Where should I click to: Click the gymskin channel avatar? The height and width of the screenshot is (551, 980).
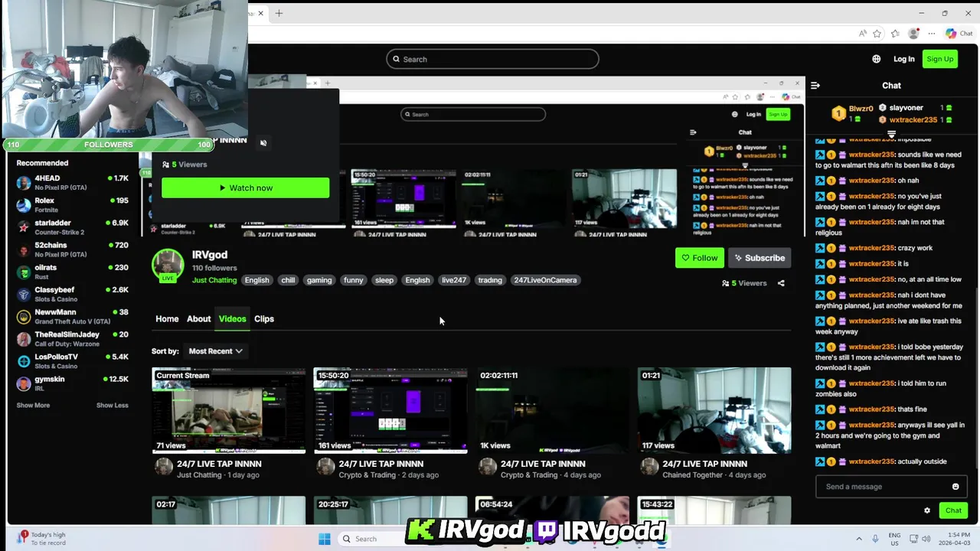[24, 383]
